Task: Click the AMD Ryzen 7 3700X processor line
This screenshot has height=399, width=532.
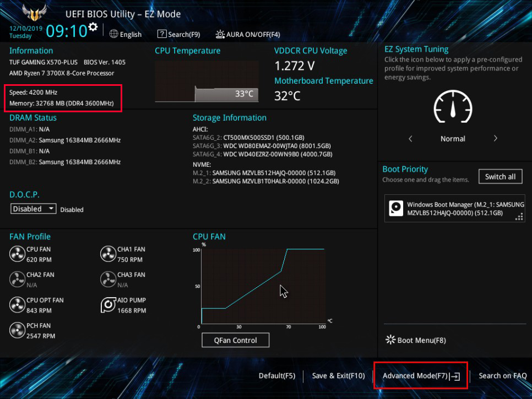Action: coord(62,73)
